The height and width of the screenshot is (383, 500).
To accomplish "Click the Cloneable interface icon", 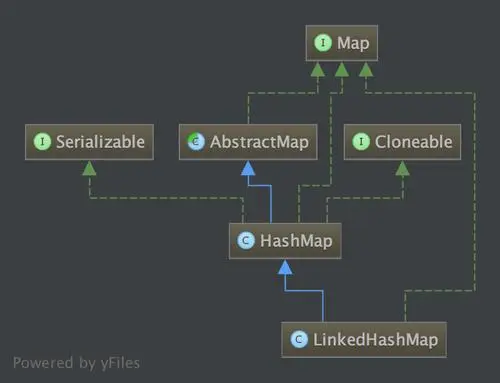I will [361, 142].
